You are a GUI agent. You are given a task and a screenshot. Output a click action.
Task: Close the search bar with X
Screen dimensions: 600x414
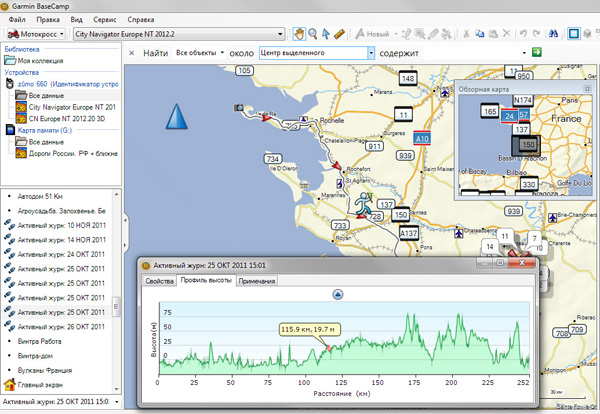132,53
